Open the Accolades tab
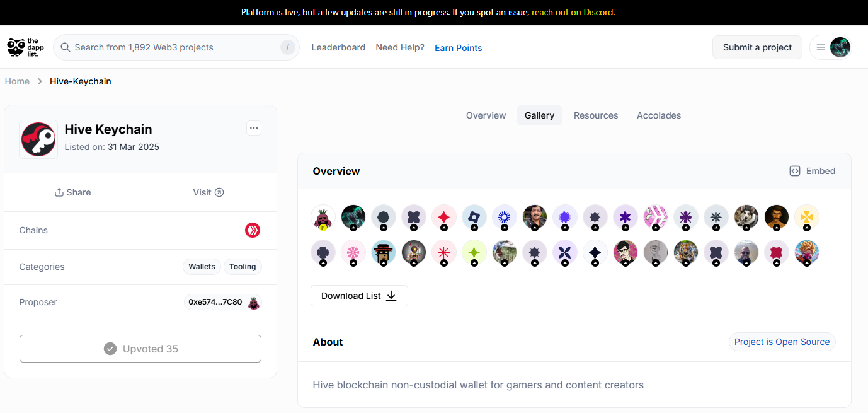 click(659, 115)
